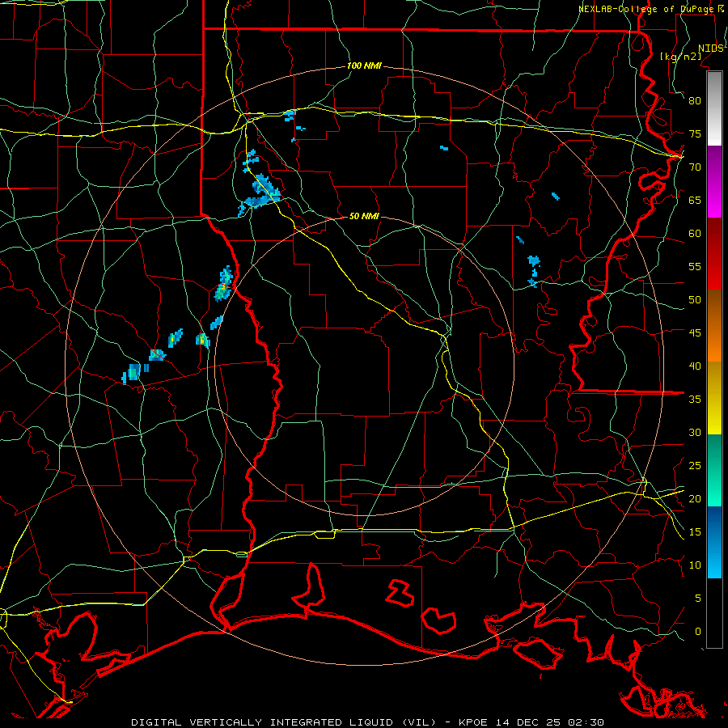This screenshot has height=728, width=728.
Task: Pick the white-gray top segment of color bar
Action: click(x=714, y=108)
